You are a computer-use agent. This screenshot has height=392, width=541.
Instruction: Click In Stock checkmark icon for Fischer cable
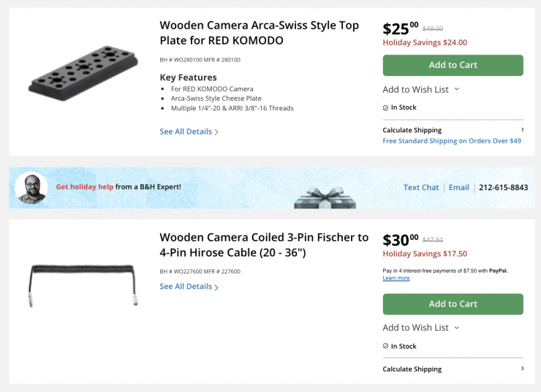386,346
